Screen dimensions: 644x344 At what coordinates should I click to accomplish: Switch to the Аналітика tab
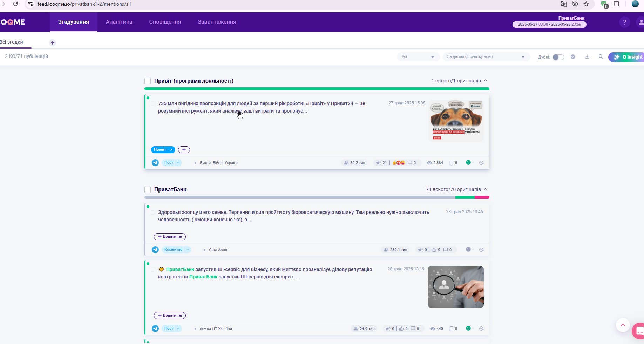coord(119,22)
